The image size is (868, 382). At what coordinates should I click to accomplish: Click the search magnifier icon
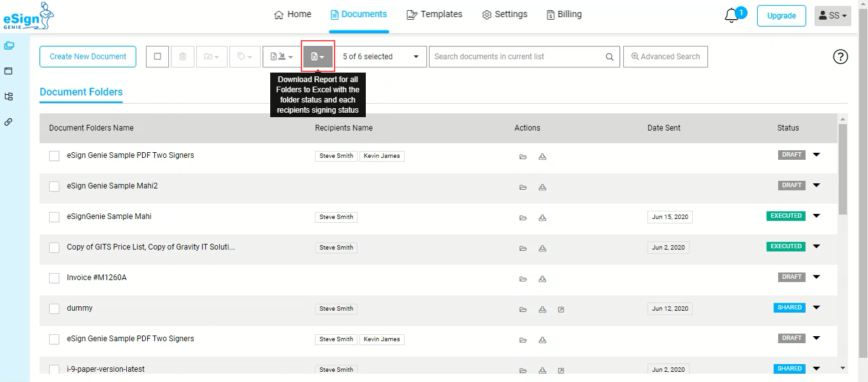click(x=610, y=57)
